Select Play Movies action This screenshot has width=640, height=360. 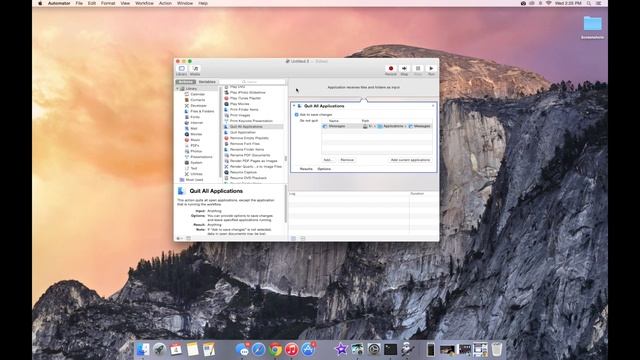click(239, 104)
